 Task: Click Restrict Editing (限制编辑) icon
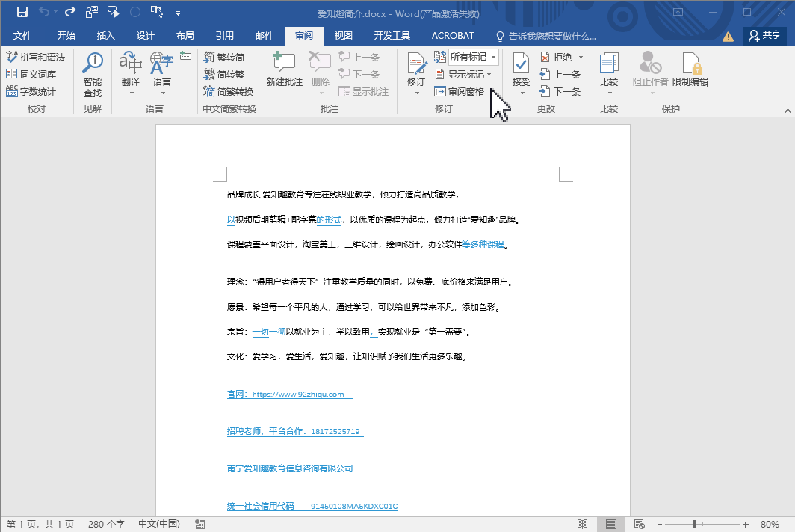(690, 63)
